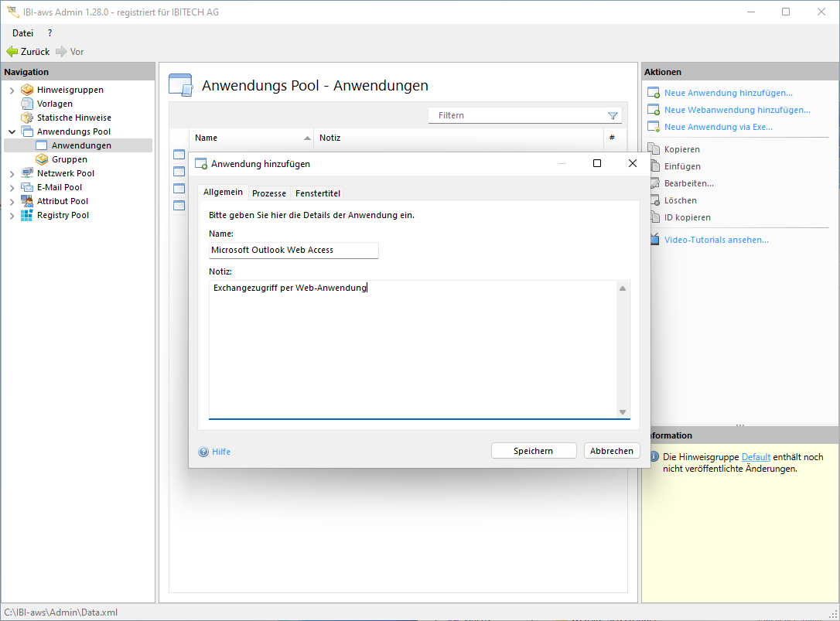
Task: Click the Abbrechen button
Action: coord(611,451)
